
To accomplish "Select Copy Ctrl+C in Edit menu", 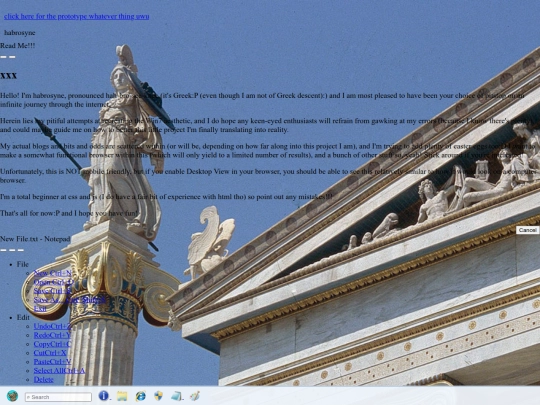I will [52, 344].
